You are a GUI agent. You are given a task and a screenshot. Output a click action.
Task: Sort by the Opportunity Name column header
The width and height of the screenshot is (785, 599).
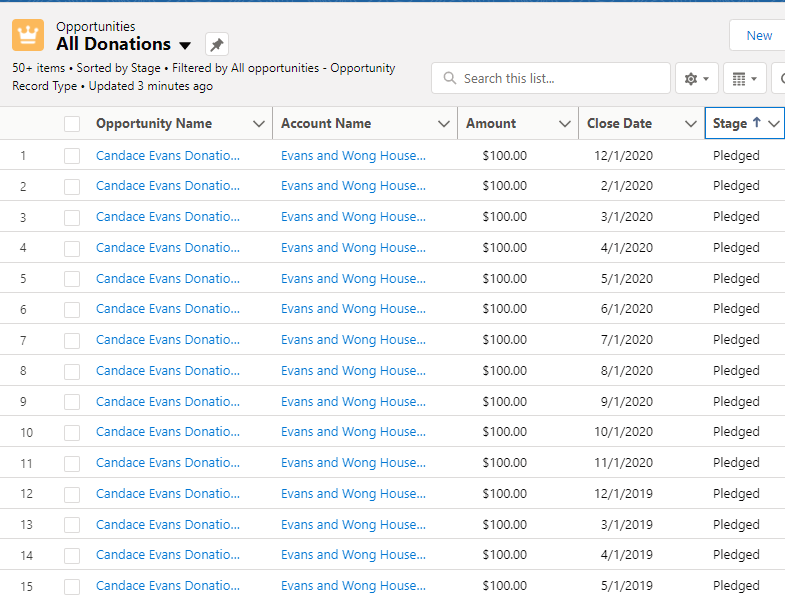(154, 123)
